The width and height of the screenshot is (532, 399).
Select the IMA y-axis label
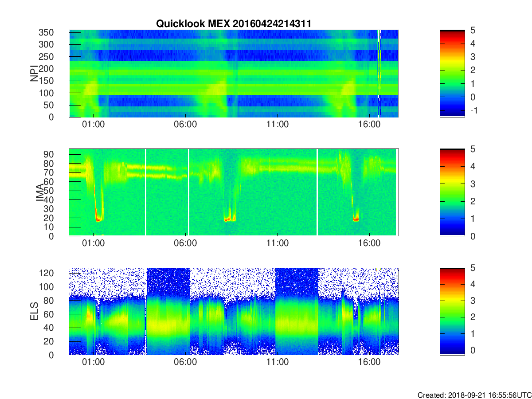(40, 192)
